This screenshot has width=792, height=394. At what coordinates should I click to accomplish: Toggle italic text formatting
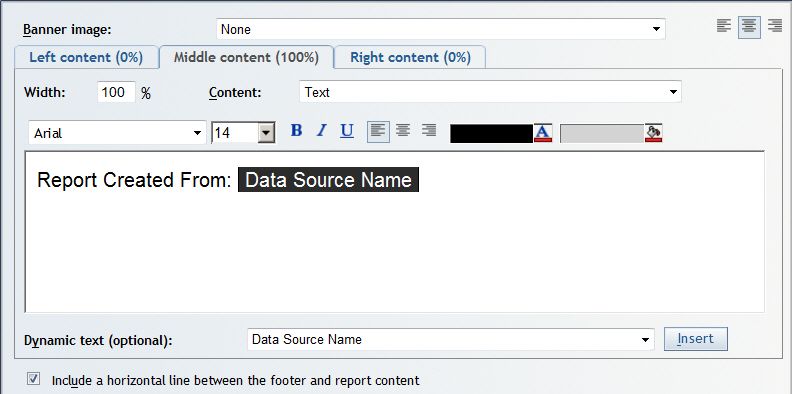coord(321,131)
